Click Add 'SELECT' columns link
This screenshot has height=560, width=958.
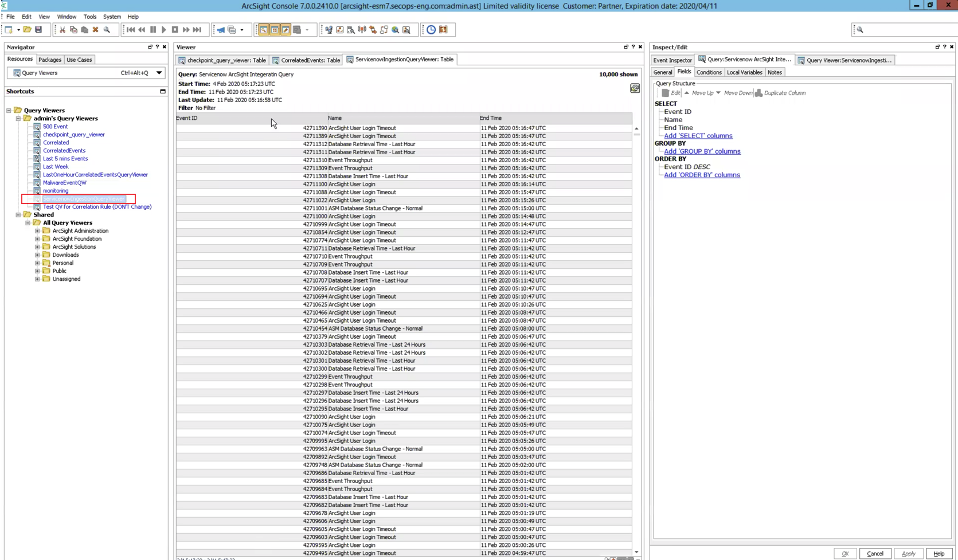click(698, 136)
